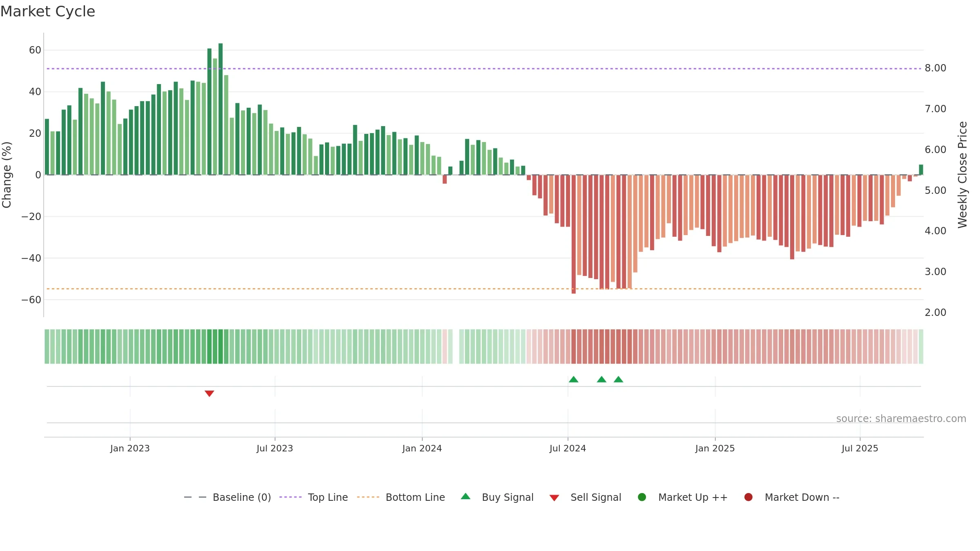Click the red sell signal marker near mid-2023
The image size is (980, 551).
[x=209, y=393]
